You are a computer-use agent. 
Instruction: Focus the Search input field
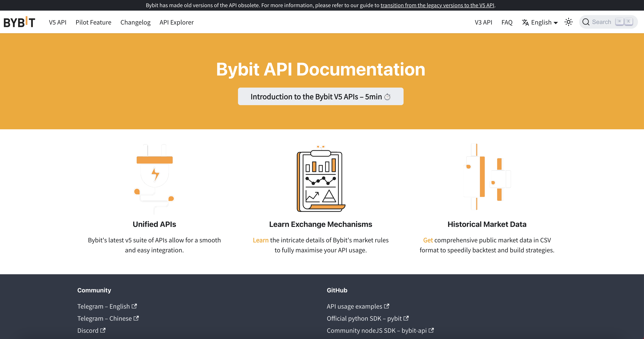click(x=608, y=22)
